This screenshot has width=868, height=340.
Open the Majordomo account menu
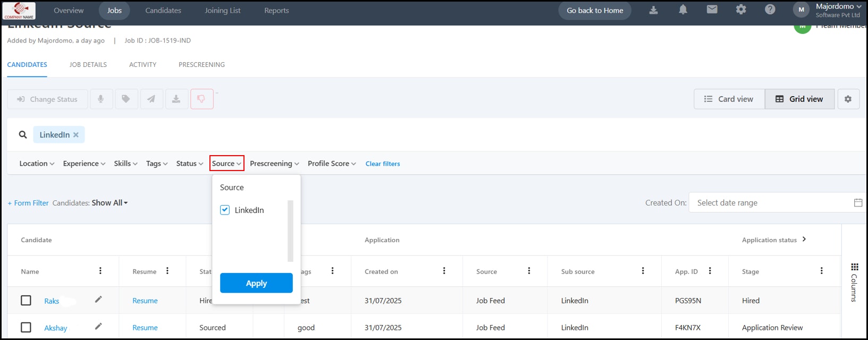coord(838,10)
